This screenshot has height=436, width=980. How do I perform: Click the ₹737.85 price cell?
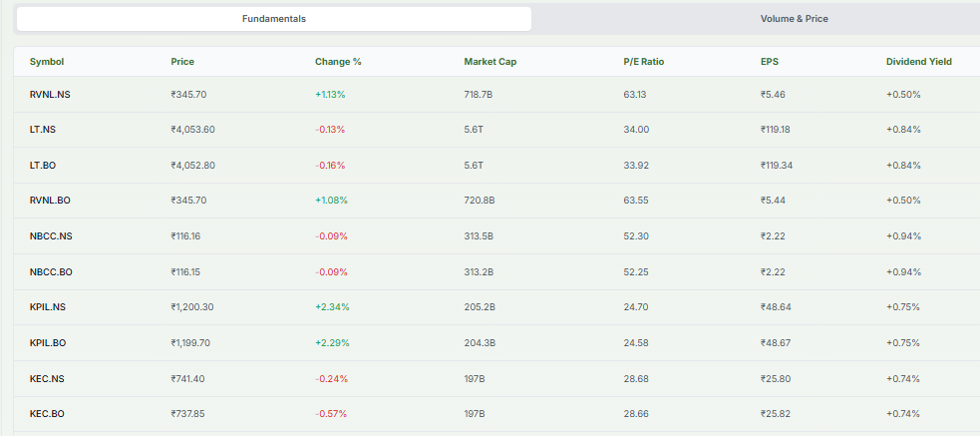[x=187, y=413]
